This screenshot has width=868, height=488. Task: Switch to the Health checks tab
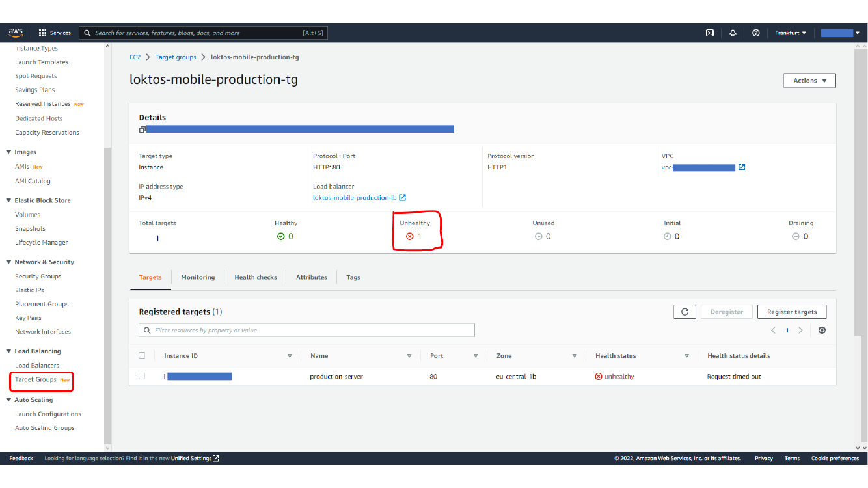click(256, 277)
